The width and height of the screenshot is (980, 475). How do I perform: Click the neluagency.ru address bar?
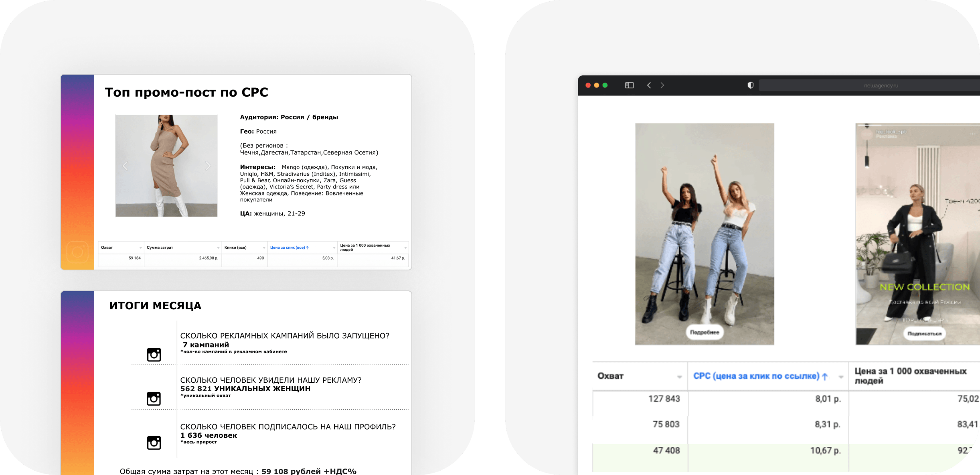(x=881, y=85)
